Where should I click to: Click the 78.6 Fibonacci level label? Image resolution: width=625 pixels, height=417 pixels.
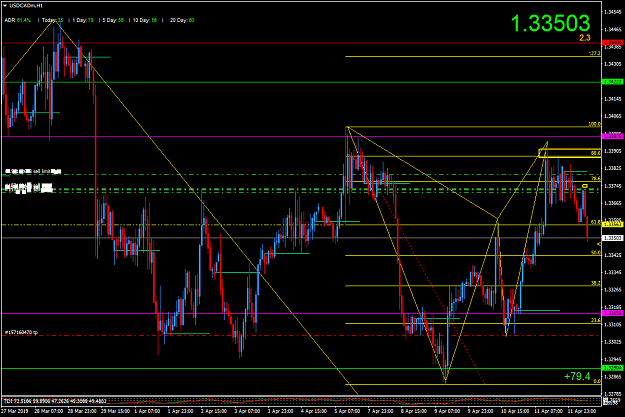tap(596, 178)
